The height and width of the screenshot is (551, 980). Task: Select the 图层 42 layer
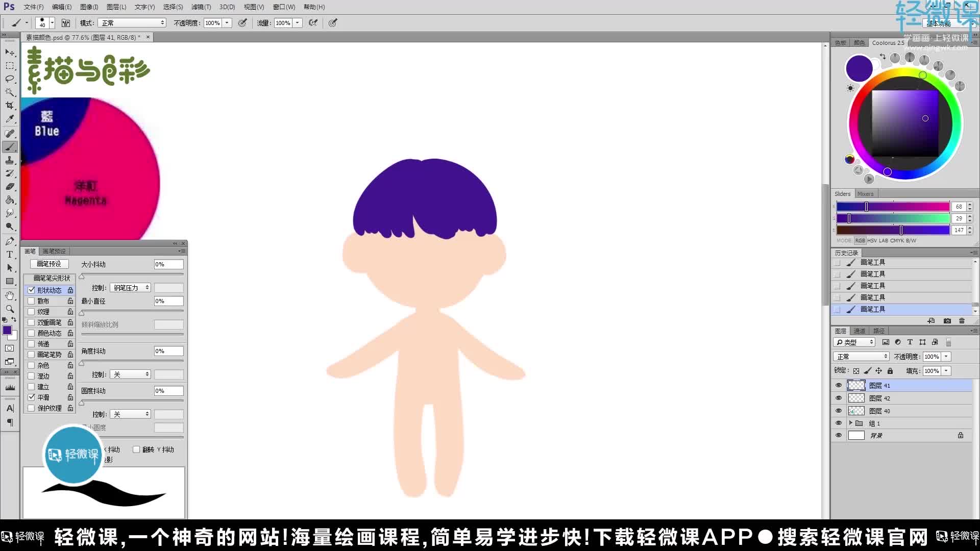(880, 398)
